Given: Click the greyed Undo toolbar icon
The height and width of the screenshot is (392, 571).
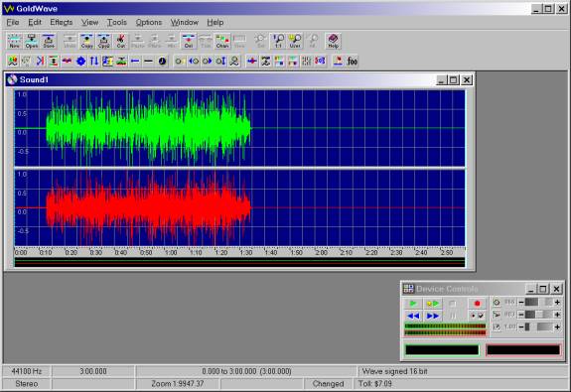Looking at the screenshot, I should click(70, 41).
